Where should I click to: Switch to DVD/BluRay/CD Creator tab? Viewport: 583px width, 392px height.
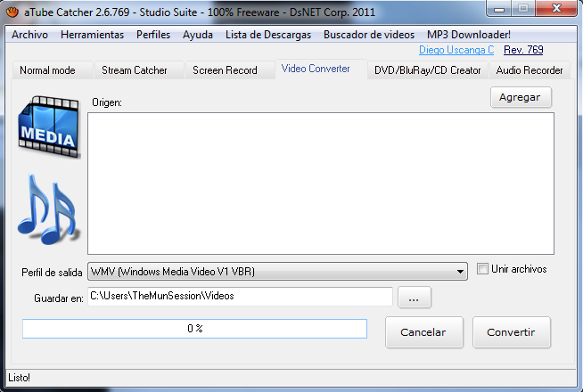point(428,70)
